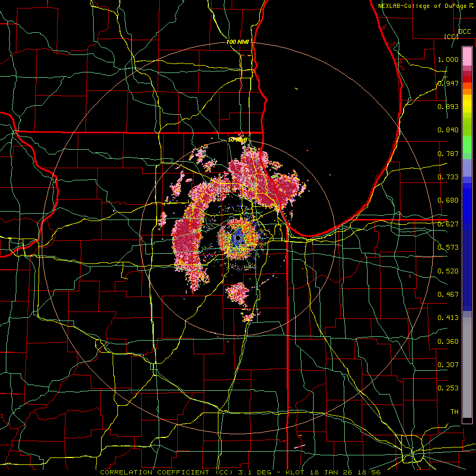Click the pink segment of the color bar
Screen dimensions: 476x476
[x=467, y=56]
